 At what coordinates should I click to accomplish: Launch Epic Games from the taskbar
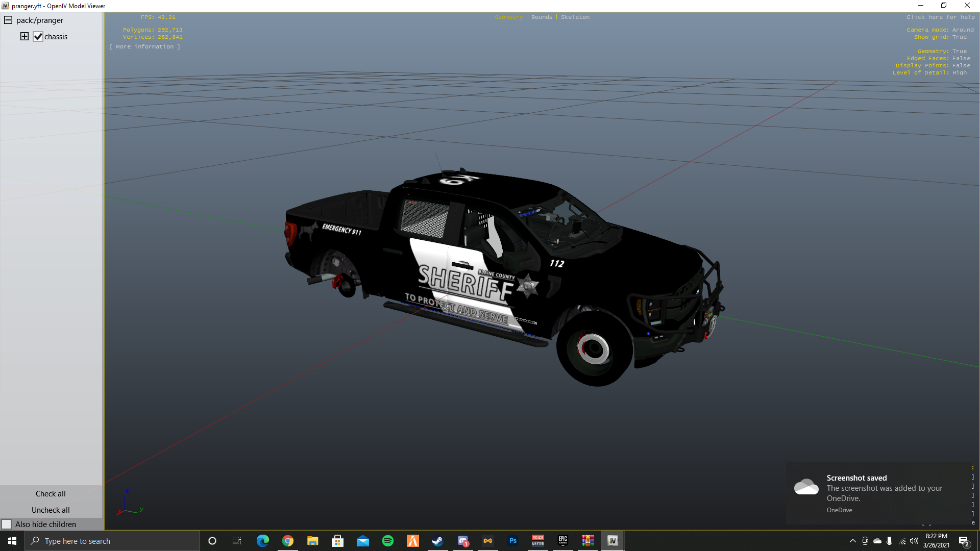(563, 541)
